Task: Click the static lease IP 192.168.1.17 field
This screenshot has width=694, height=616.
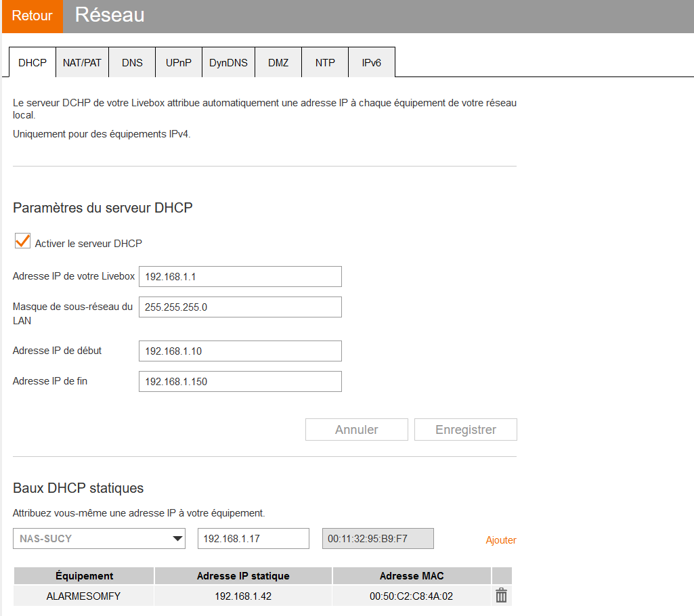Action: pos(253,539)
